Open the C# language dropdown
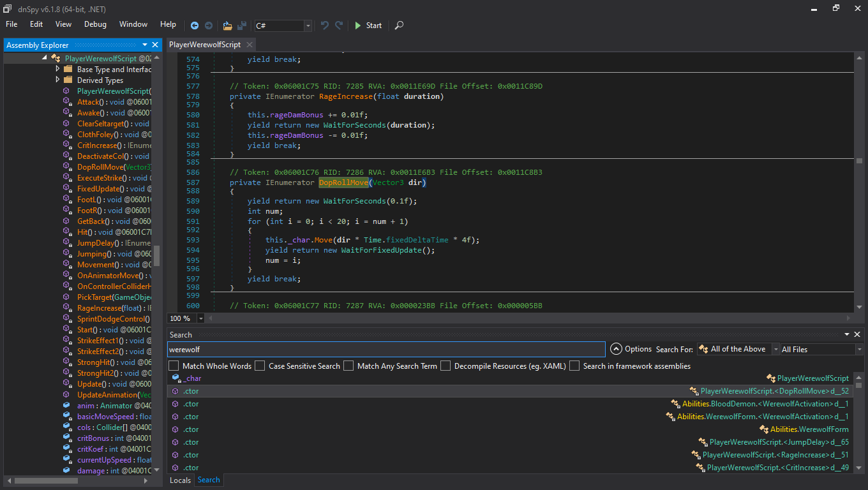 [x=308, y=26]
